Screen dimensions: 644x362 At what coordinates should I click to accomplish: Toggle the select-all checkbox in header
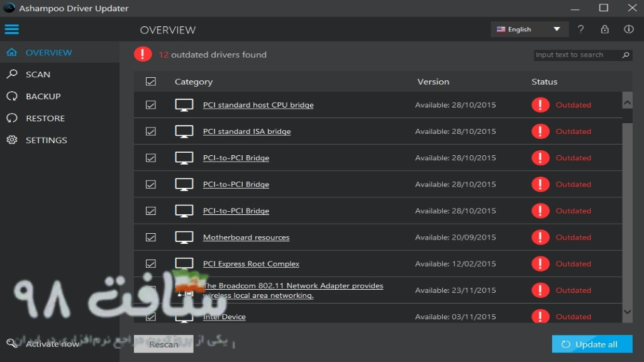(151, 81)
